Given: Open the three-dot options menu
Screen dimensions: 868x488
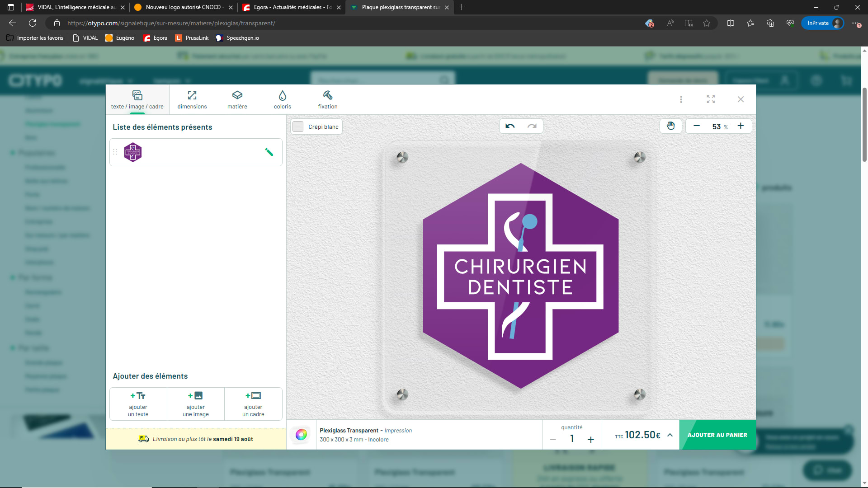Looking at the screenshot, I should (x=681, y=99).
